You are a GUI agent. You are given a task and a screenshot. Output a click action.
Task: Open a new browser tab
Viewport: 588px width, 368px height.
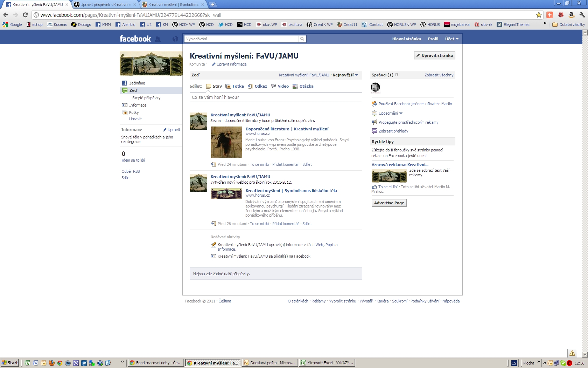point(212,5)
